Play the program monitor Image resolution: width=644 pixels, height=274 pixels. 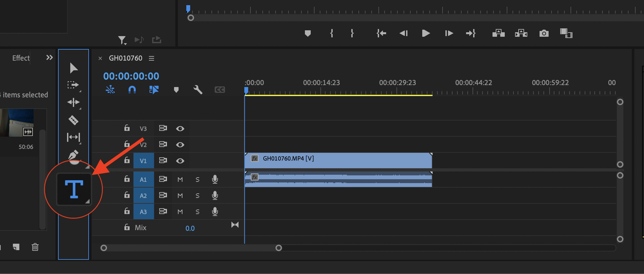coord(426,33)
